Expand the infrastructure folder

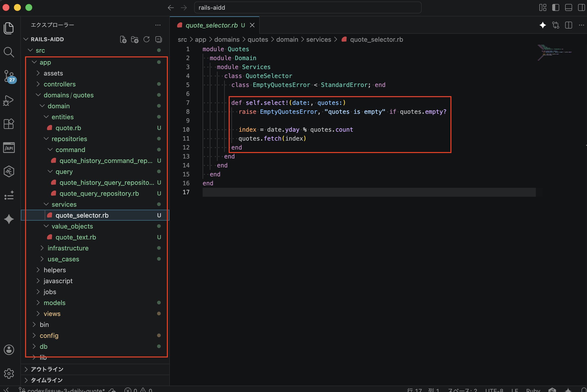(x=68, y=248)
